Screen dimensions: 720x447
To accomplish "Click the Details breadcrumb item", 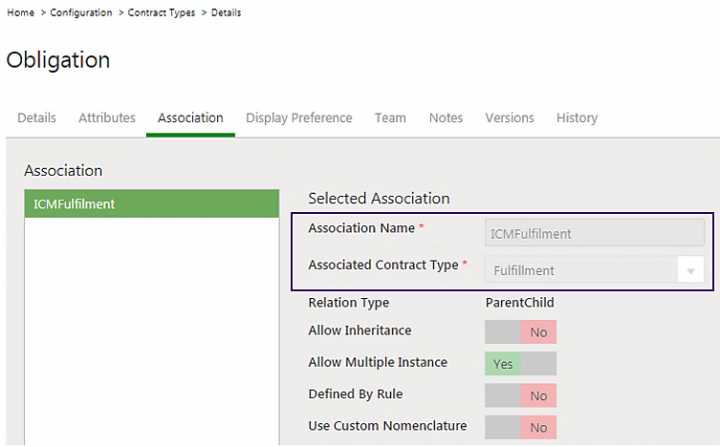I will 226,12.
